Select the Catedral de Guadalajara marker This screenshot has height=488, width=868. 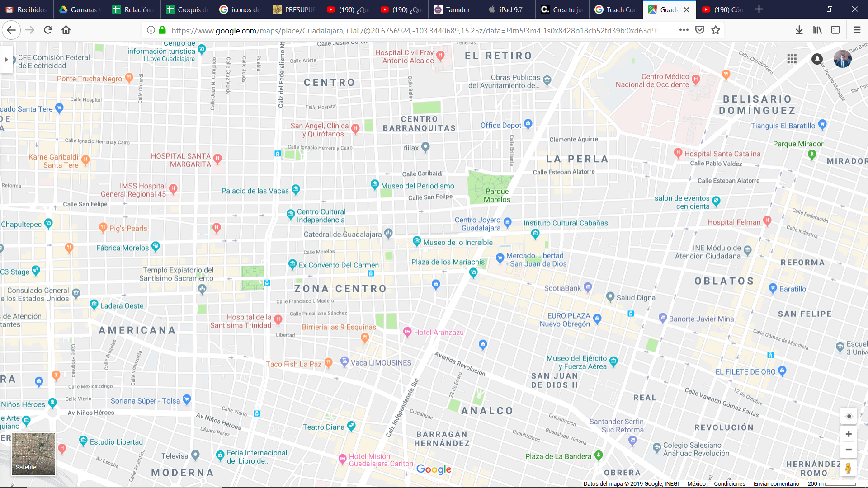pyautogui.click(x=388, y=233)
